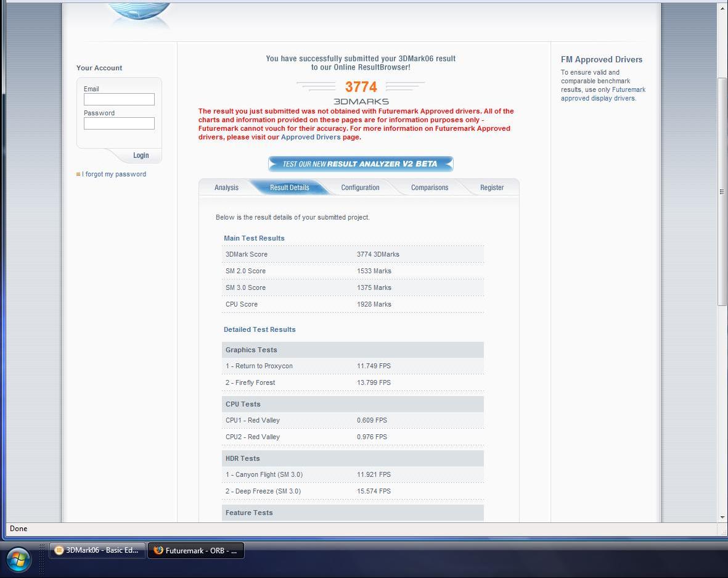Click the '15.574 FPS' value
The height and width of the screenshot is (578, 728).
(x=374, y=492)
